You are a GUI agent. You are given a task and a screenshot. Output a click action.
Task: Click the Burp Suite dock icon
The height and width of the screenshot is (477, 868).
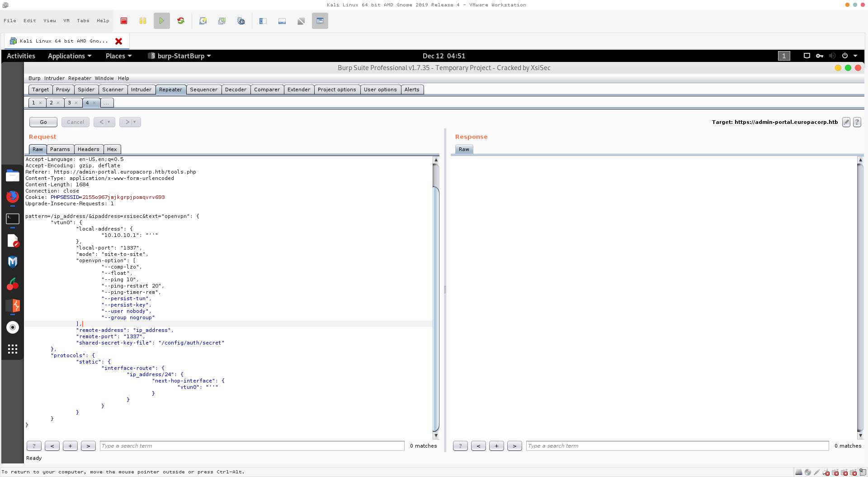click(13, 306)
